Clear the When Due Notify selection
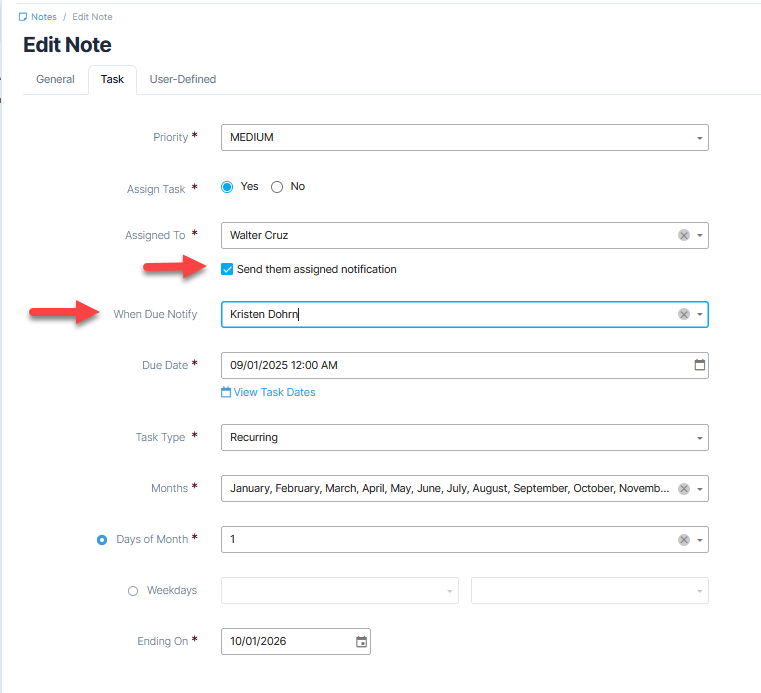Screen dimensions: 761x693 pos(684,314)
